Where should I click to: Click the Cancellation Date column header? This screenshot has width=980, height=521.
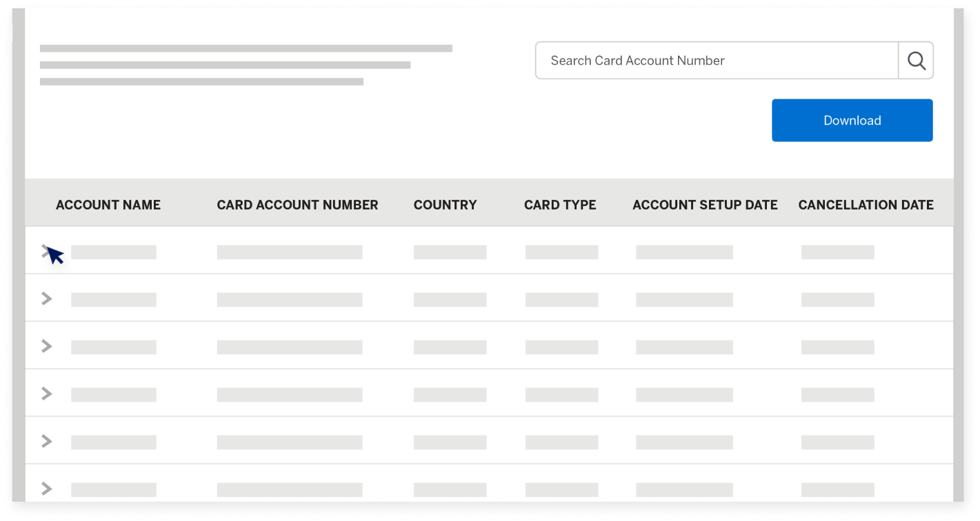coord(866,205)
